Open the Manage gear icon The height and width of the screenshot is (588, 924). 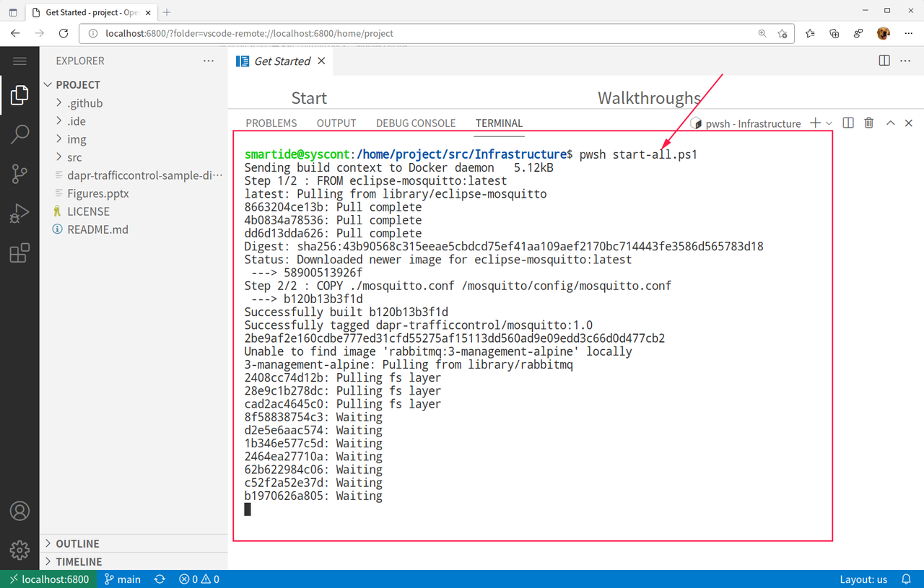[x=19, y=550]
